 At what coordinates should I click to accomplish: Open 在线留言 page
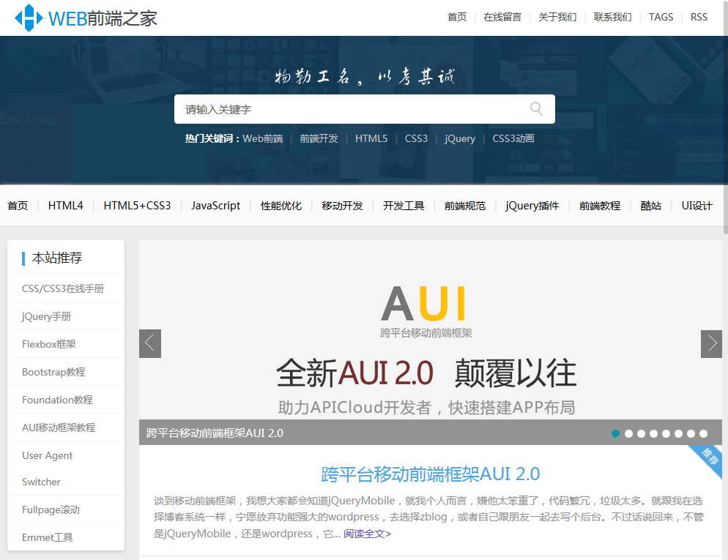[502, 17]
